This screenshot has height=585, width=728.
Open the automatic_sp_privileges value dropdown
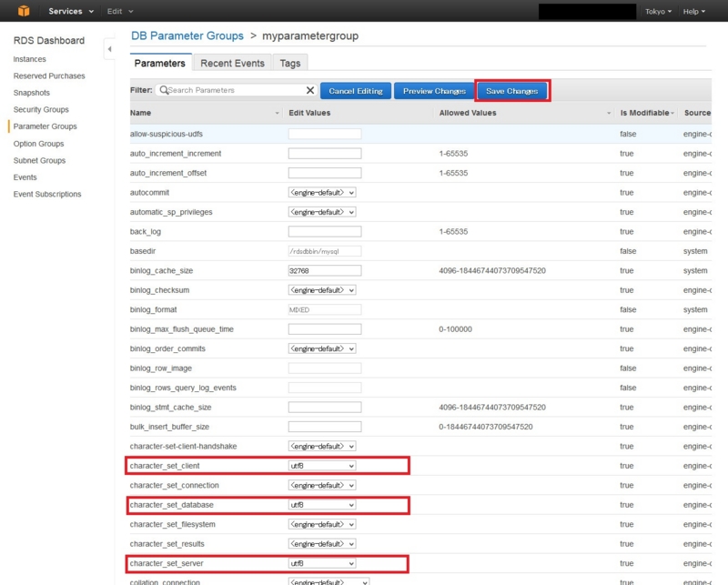click(322, 212)
